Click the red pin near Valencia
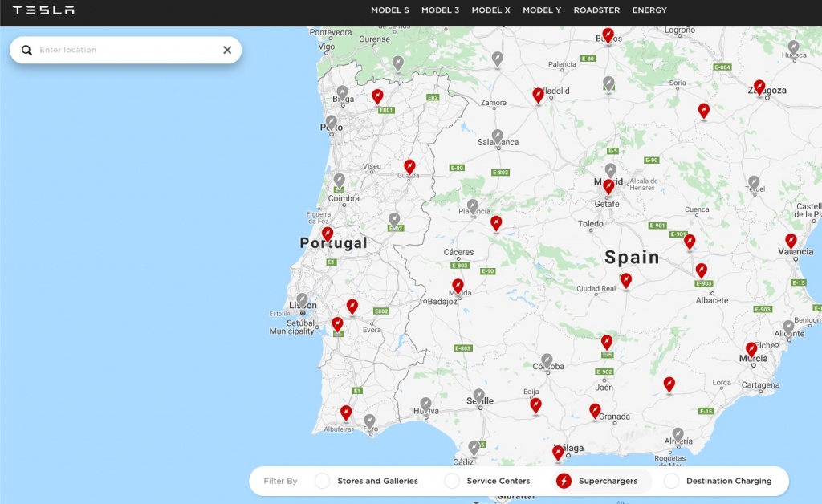 791,240
